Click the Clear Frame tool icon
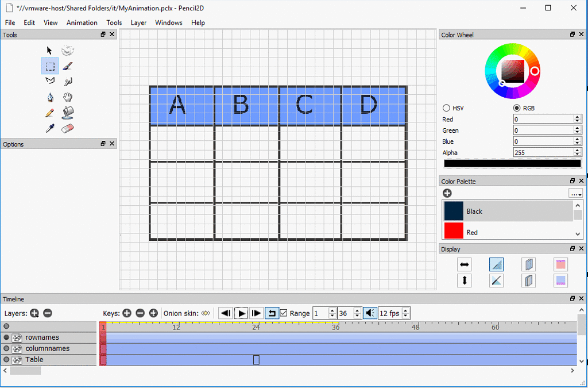Screen dimensions: 588x388 [68, 50]
